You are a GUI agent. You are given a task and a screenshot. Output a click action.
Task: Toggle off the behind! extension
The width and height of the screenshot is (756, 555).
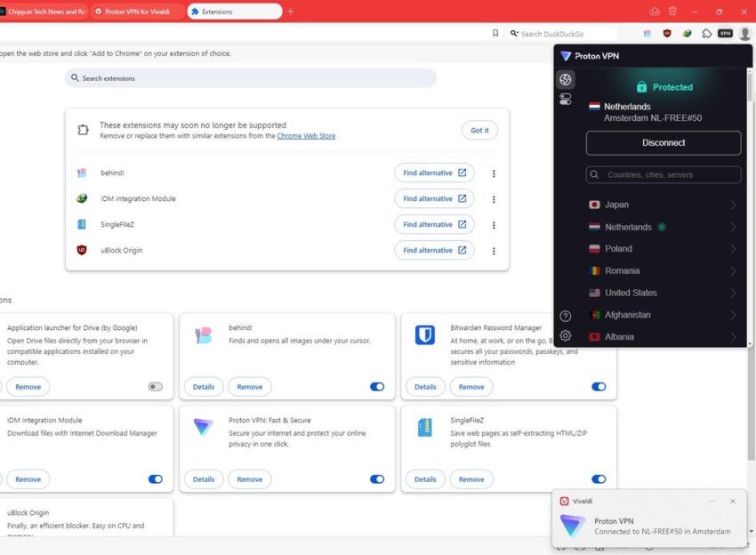point(377,387)
